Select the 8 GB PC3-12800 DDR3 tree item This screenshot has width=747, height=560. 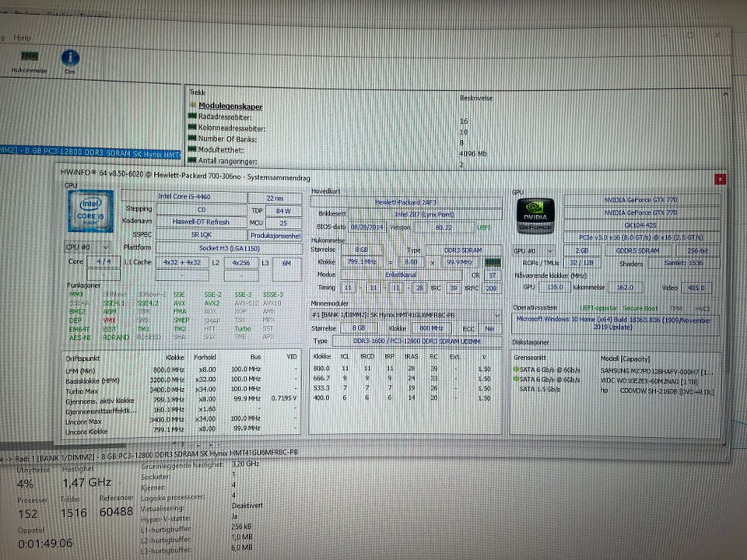coord(90,152)
